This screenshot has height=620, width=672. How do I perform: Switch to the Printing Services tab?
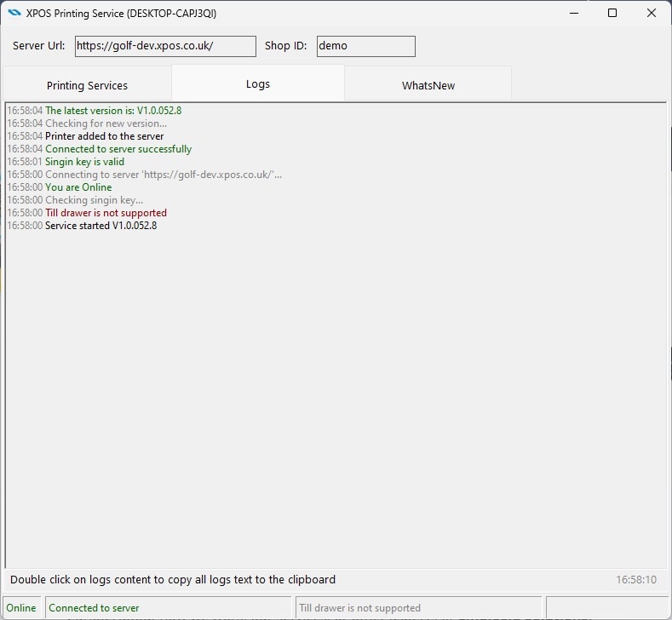pos(87,85)
